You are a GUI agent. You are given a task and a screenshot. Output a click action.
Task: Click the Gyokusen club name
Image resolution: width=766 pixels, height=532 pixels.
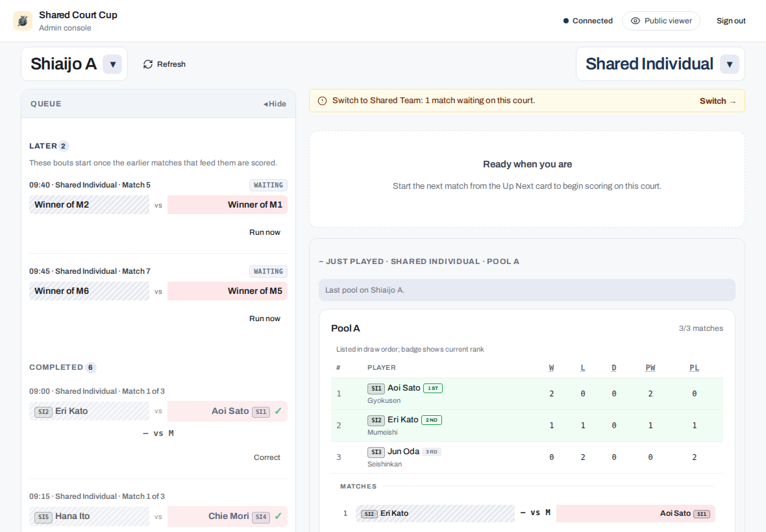click(x=384, y=401)
